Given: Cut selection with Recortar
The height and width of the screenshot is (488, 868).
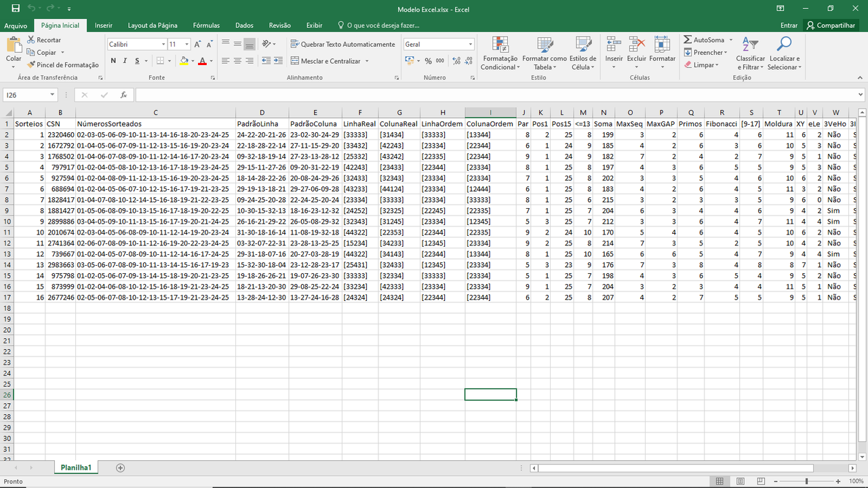Looking at the screenshot, I should (44, 40).
